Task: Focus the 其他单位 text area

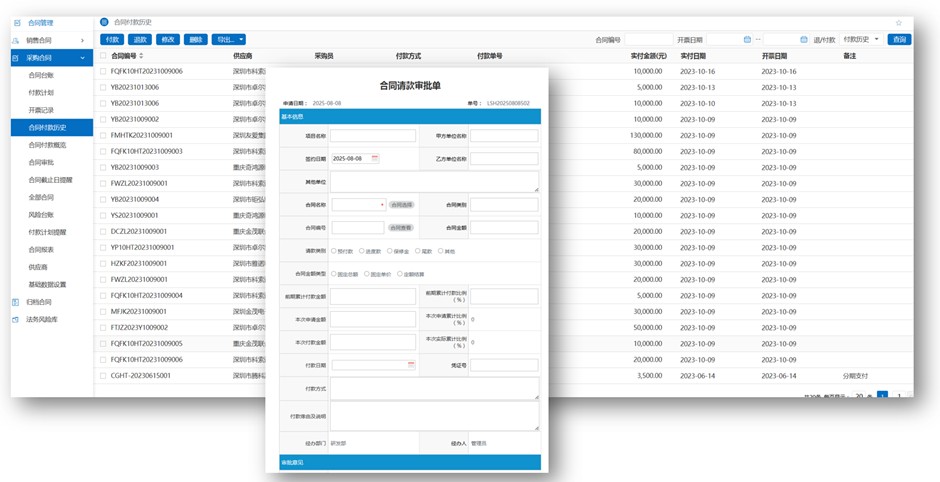Action: (435, 182)
